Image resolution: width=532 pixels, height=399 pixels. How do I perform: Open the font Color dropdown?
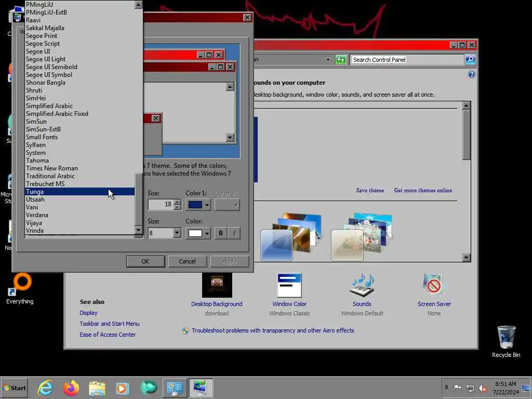click(x=206, y=233)
